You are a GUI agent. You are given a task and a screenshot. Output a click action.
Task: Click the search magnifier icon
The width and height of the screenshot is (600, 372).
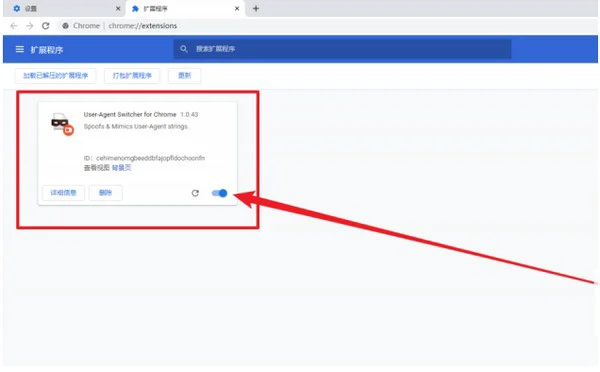point(184,49)
